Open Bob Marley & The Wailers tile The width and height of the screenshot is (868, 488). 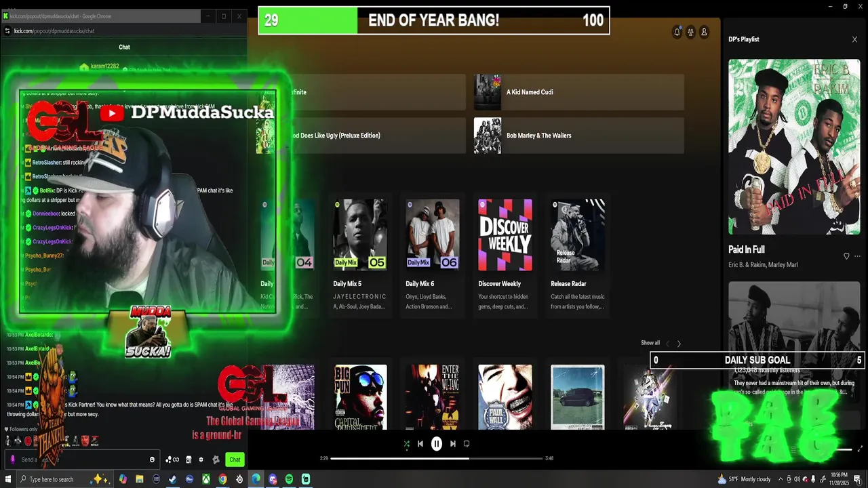click(x=578, y=136)
